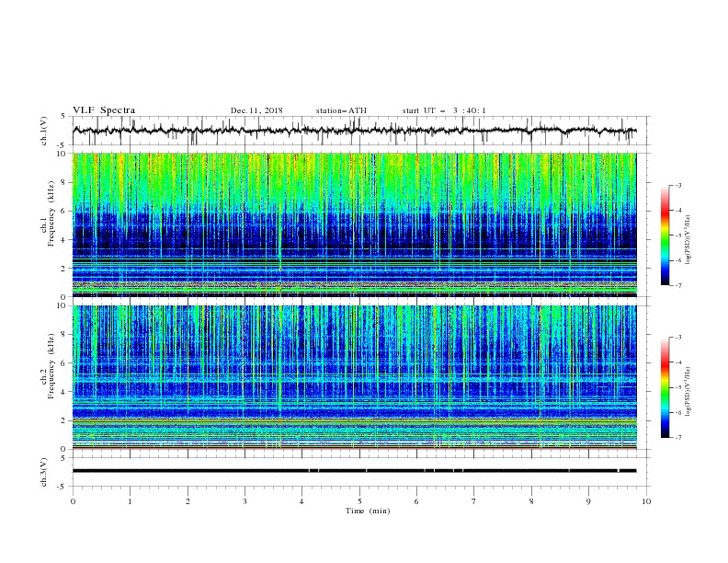Click the ch.1 spectrogram "4" kHz tick label

tap(64, 240)
